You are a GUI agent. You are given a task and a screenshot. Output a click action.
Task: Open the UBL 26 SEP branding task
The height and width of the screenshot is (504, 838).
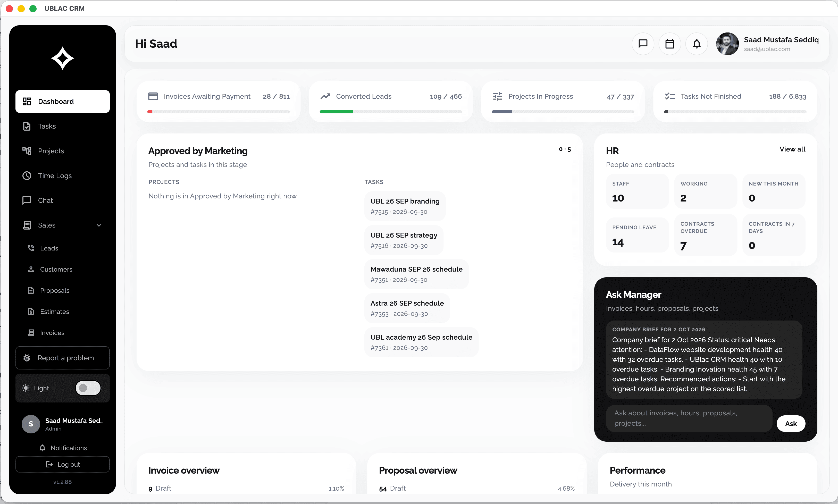coord(405,206)
